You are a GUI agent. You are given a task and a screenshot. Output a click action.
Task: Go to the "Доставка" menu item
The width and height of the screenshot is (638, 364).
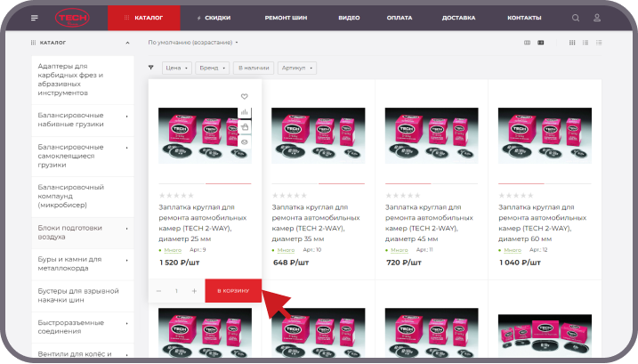pos(458,18)
